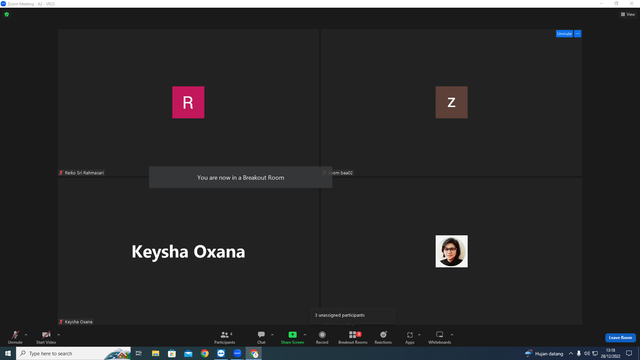Open the taskbar clock and date
Screen dimensions: 640x360
point(610,353)
